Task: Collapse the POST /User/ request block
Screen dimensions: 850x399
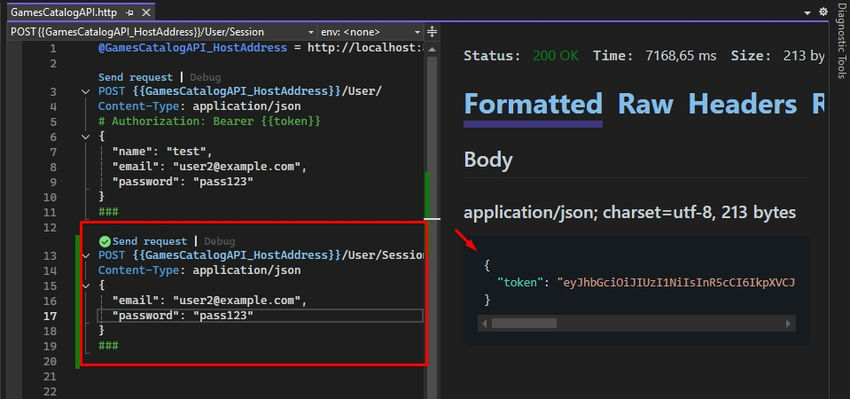Action: tap(85, 92)
